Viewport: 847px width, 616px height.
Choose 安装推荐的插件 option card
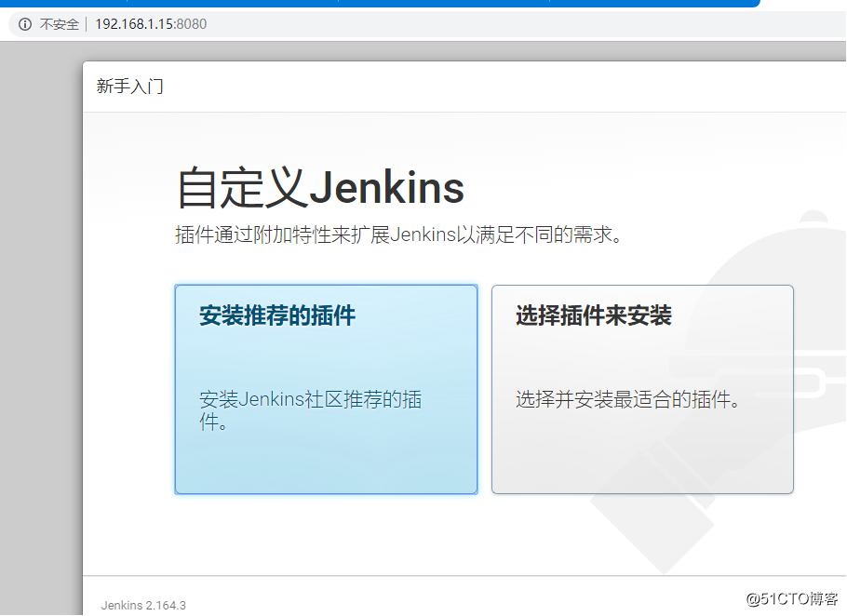pyautogui.click(x=327, y=389)
